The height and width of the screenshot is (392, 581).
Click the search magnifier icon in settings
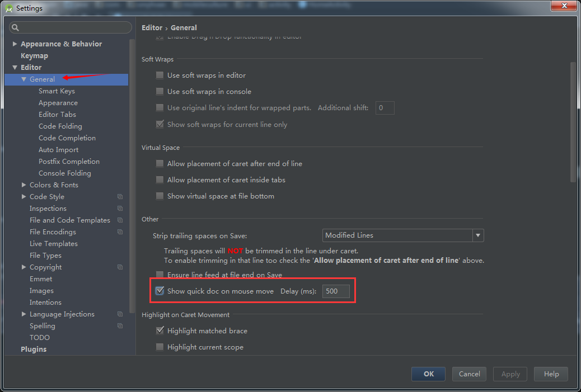[15, 27]
